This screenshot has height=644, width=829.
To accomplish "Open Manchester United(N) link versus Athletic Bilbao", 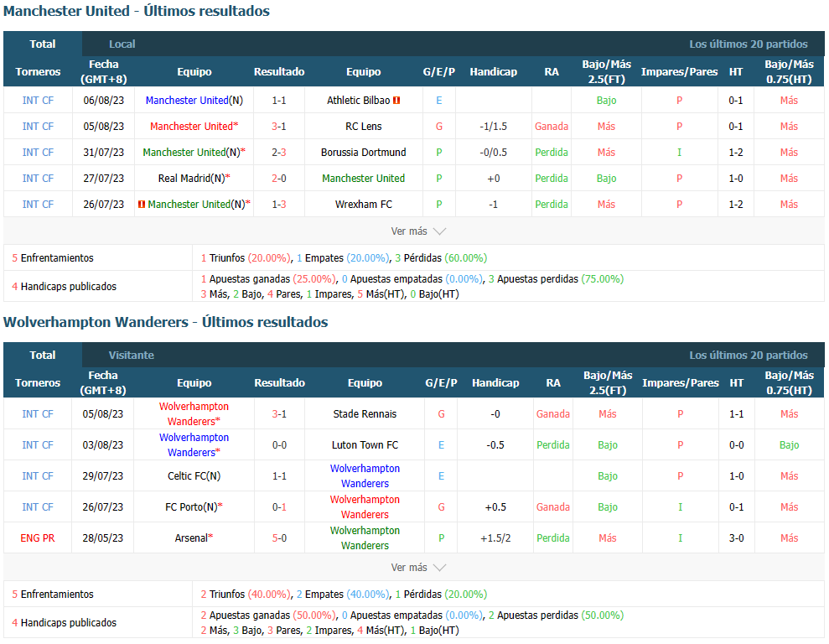I will 194,101.
